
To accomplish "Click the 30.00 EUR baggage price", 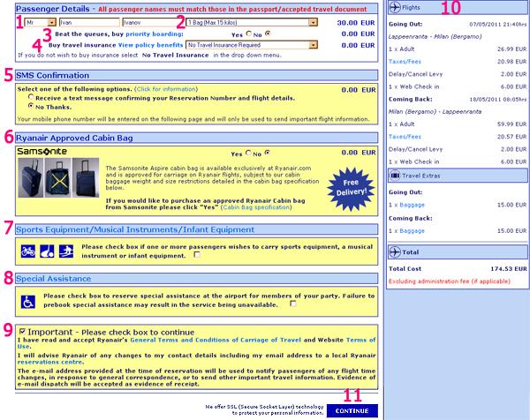I will 356,23.
